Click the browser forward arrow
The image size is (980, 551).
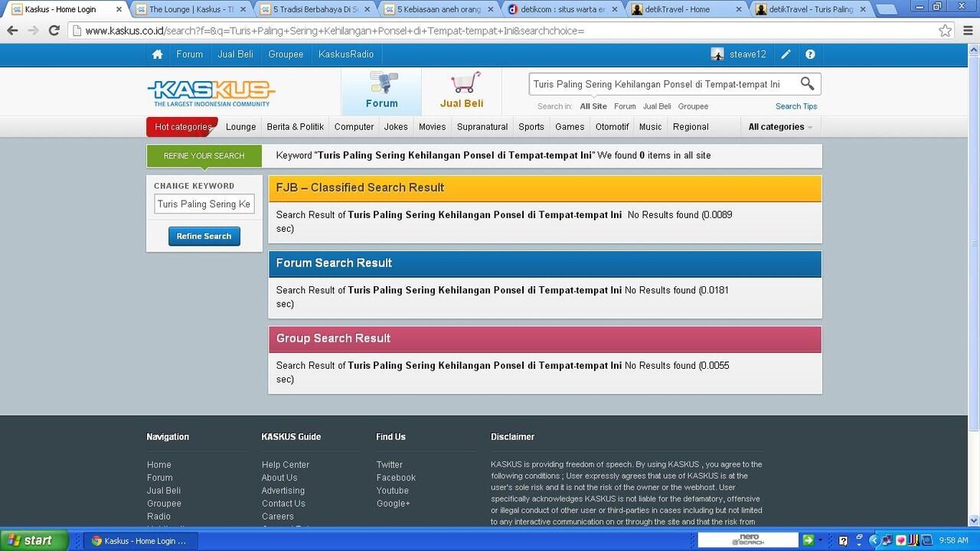click(33, 31)
